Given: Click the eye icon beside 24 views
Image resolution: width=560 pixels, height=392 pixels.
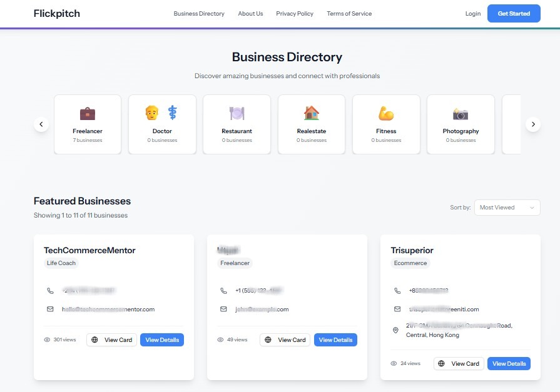Looking at the screenshot, I should click(x=394, y=363).
